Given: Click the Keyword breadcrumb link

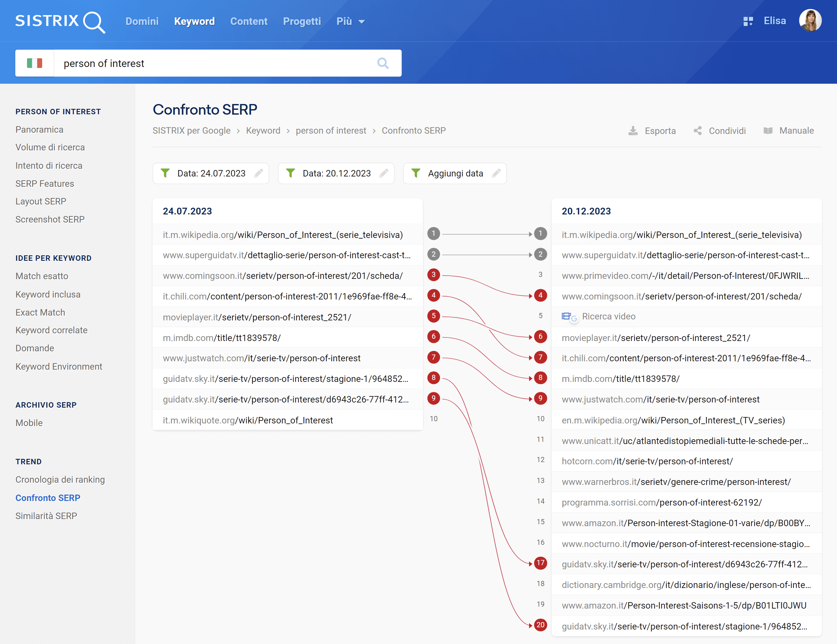Looking at the screenshot, I should click(x=263, y=131).
